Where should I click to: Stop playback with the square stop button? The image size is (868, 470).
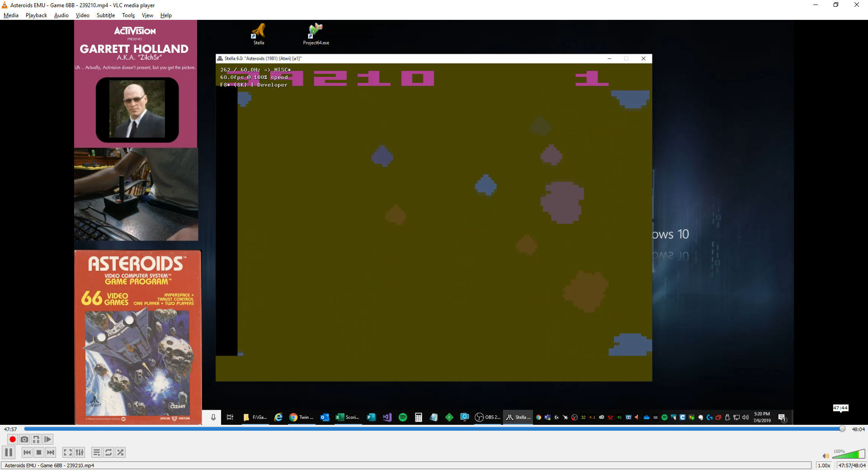[39, 452]
